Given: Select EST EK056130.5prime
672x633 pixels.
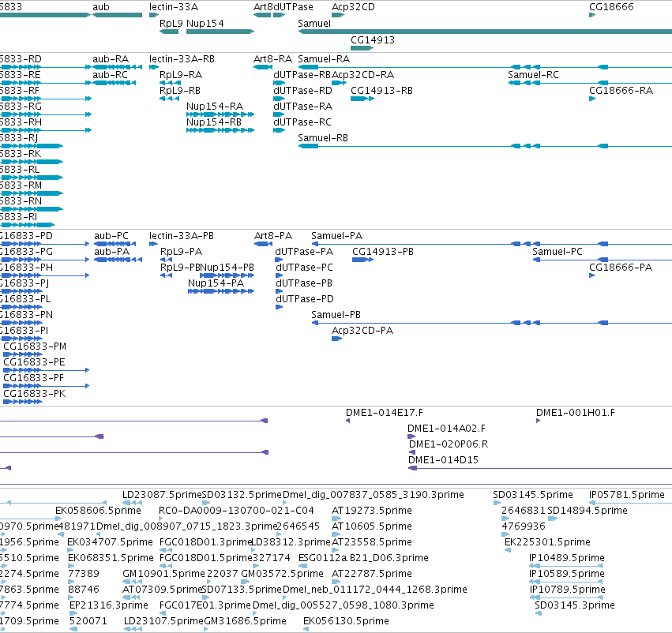Looking at the screenshot, I should pyautogui.click(x=347, y=621).
